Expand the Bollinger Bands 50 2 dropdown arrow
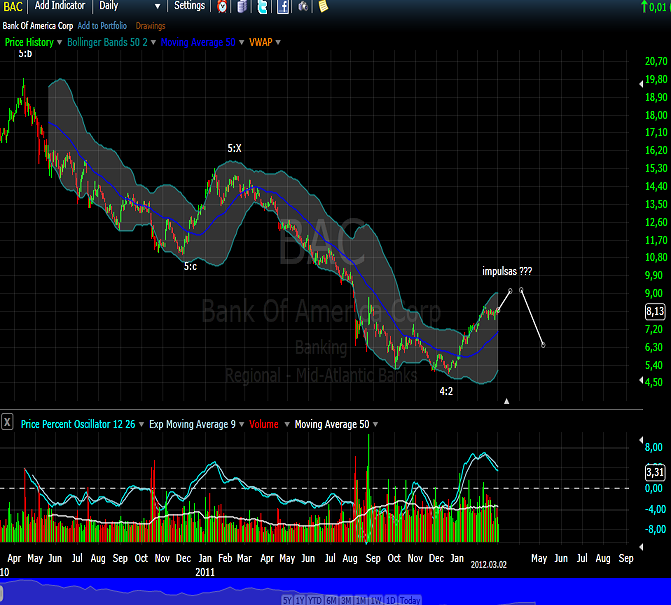Screen dimensions: 671x605 pos(153,42)
